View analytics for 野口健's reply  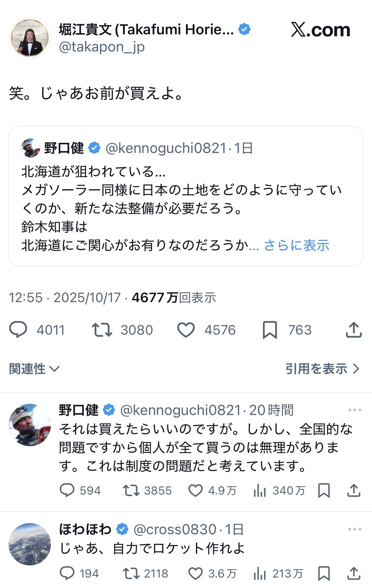click(x=260, y=490)
